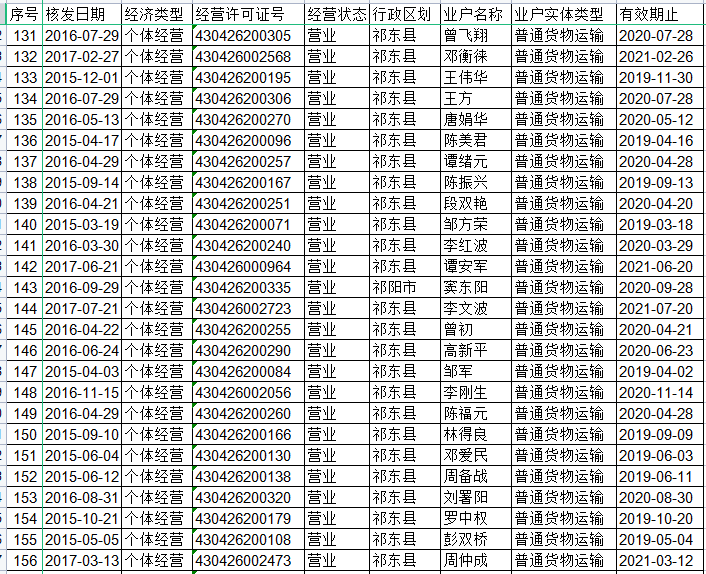Image resolution: width=706 pixels, height=574 pixels.
Task: Click row number 145 cell
Action: click(x=25, y=329)
